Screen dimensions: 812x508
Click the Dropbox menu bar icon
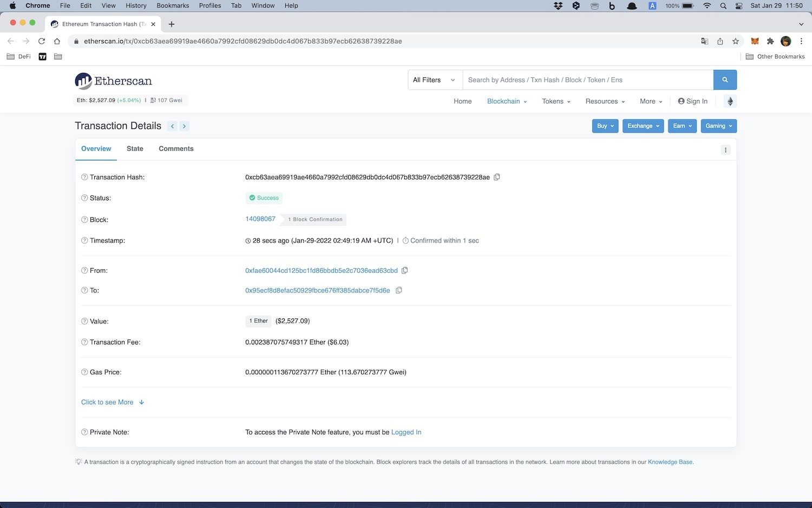pos(558,5)
